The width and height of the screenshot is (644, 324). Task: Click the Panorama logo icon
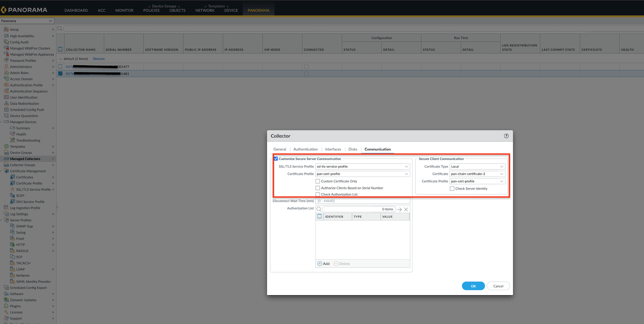(4, 10)
